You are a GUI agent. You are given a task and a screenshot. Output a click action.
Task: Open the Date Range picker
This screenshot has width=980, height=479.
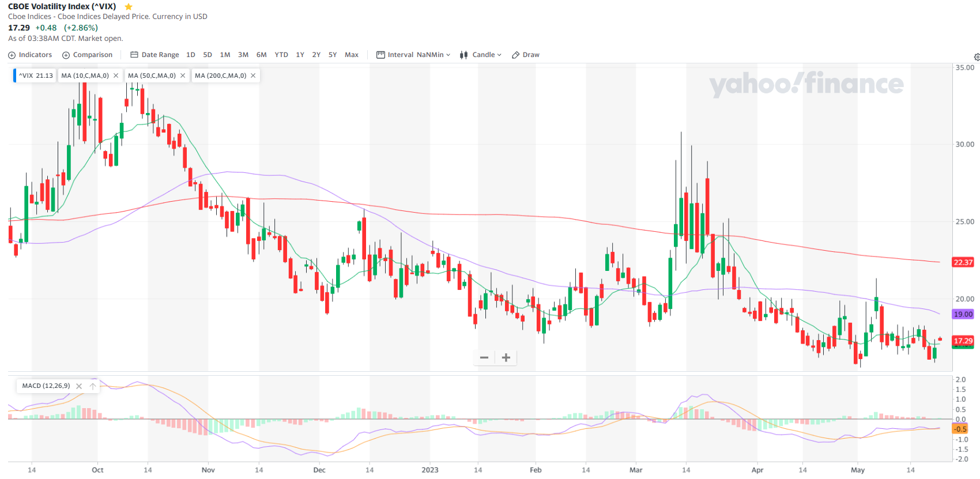(154, 55)
